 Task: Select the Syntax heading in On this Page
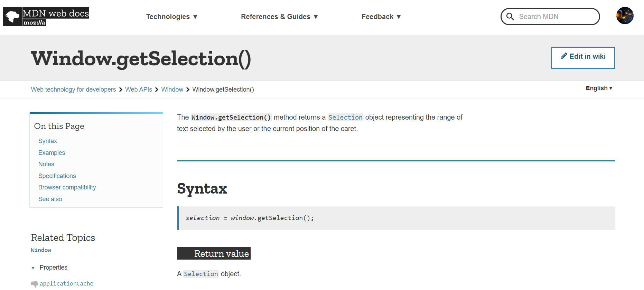47,141
